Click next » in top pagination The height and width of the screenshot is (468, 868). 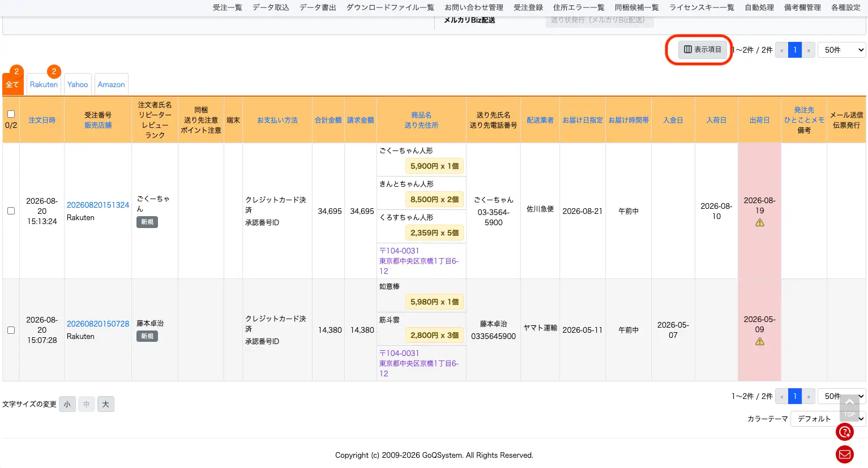(809, 50)
